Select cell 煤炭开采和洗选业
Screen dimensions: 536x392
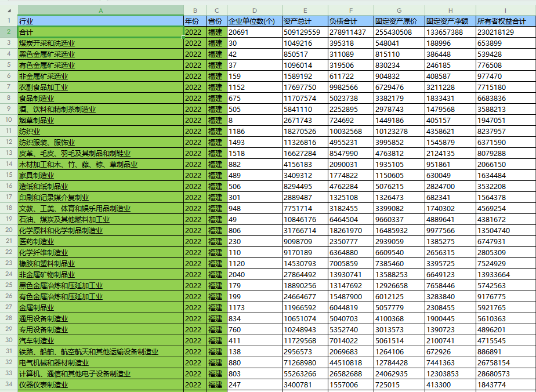point(100,43)
